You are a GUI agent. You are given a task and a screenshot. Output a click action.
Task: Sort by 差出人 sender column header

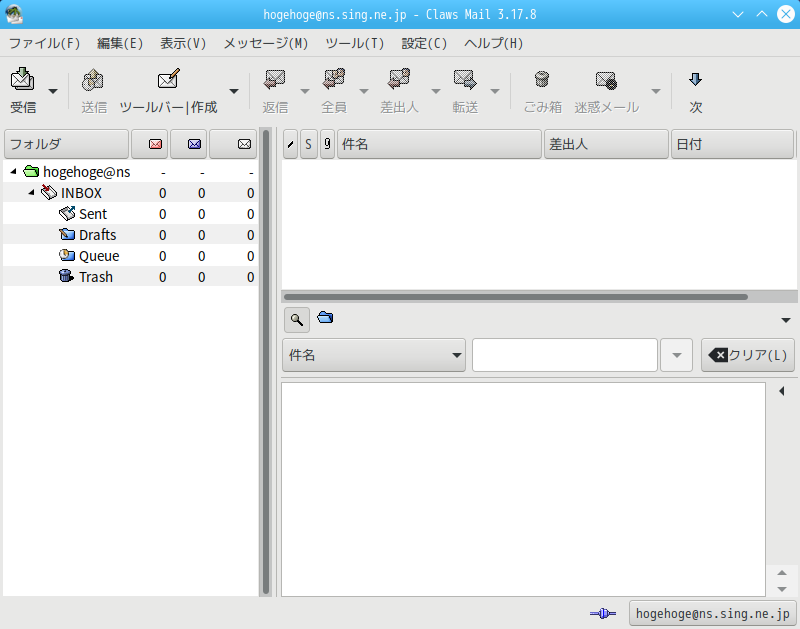coord(606,144)
